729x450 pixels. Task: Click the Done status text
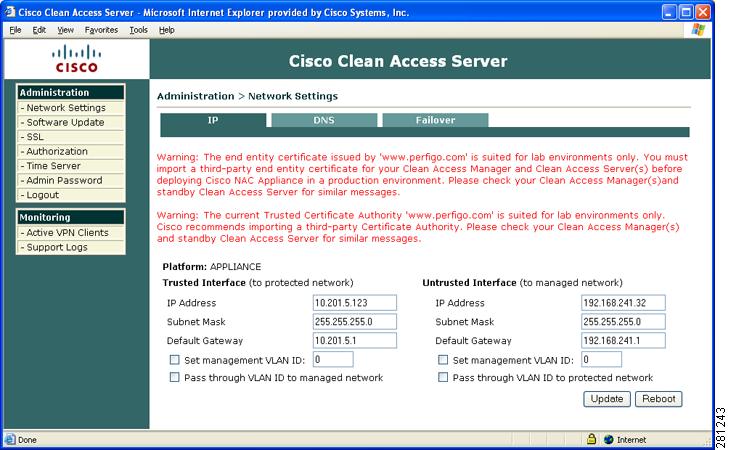(27, 440)
